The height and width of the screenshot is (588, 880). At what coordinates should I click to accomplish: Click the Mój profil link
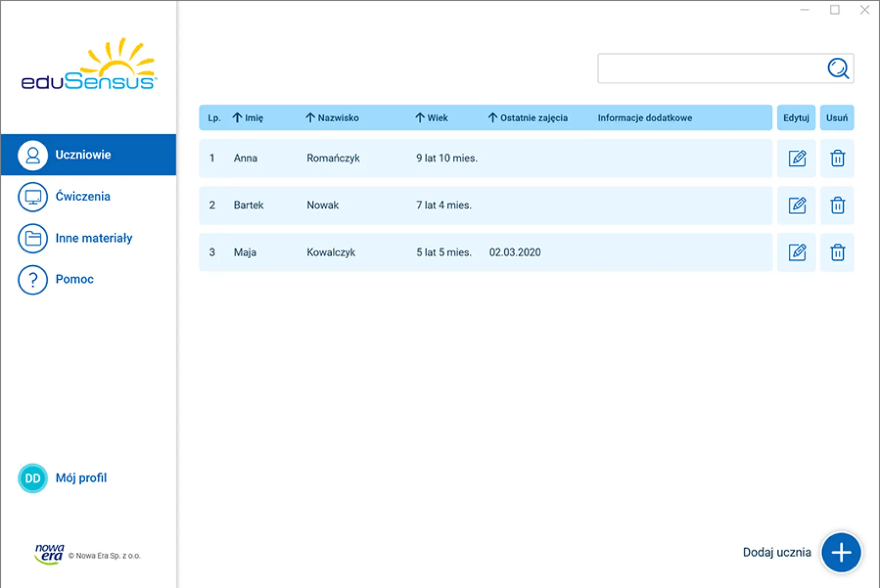[81, 478]
